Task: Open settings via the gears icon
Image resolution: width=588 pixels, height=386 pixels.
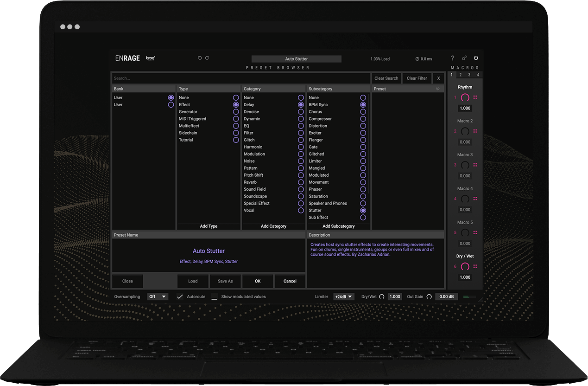Action: click(x=464, y=58)
